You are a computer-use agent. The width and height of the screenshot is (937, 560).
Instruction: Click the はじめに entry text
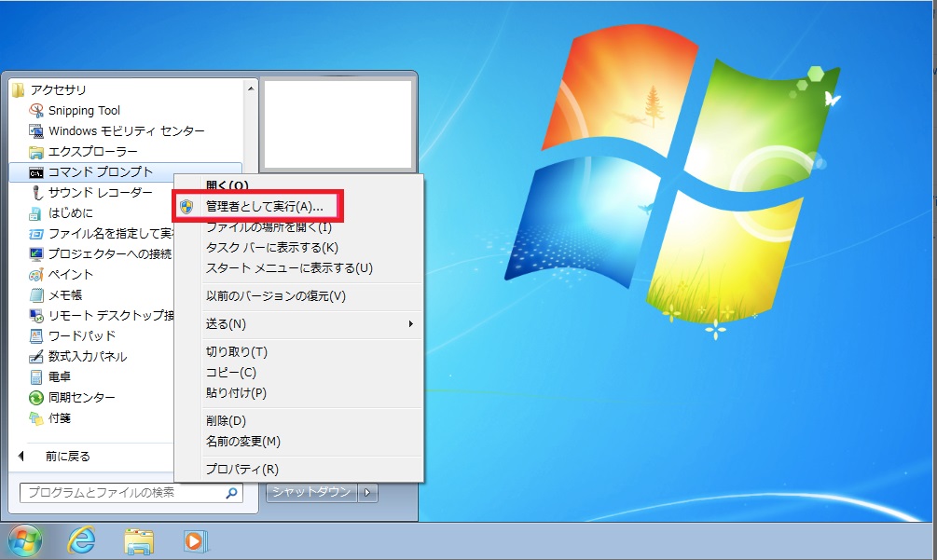[71, 213]
